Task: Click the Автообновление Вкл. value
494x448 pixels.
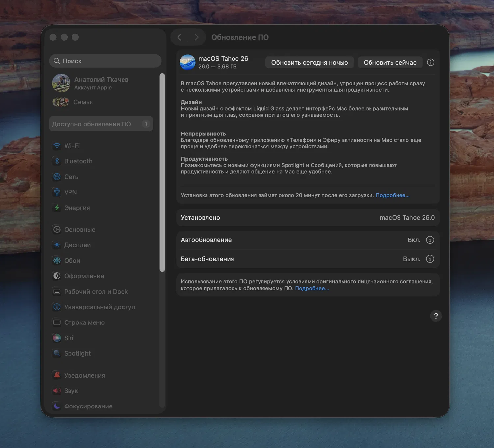Action: pos(414,240)
